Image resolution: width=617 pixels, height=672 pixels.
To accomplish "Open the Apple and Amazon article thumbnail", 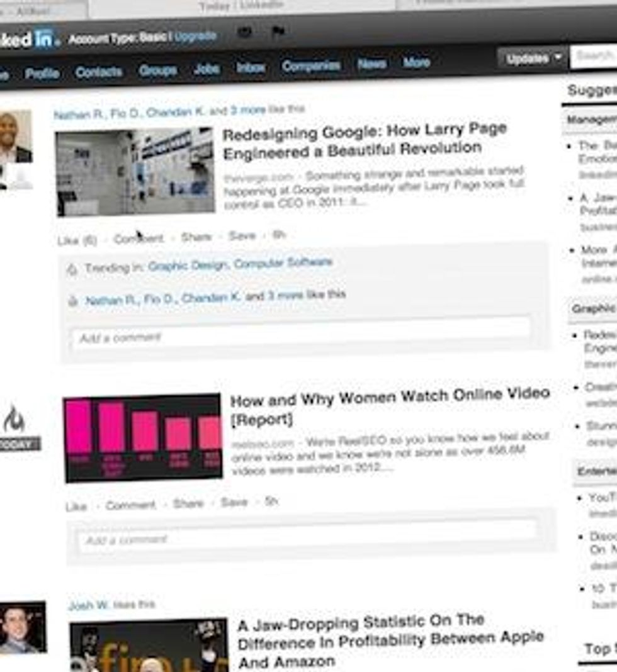I will pos(149,645).
